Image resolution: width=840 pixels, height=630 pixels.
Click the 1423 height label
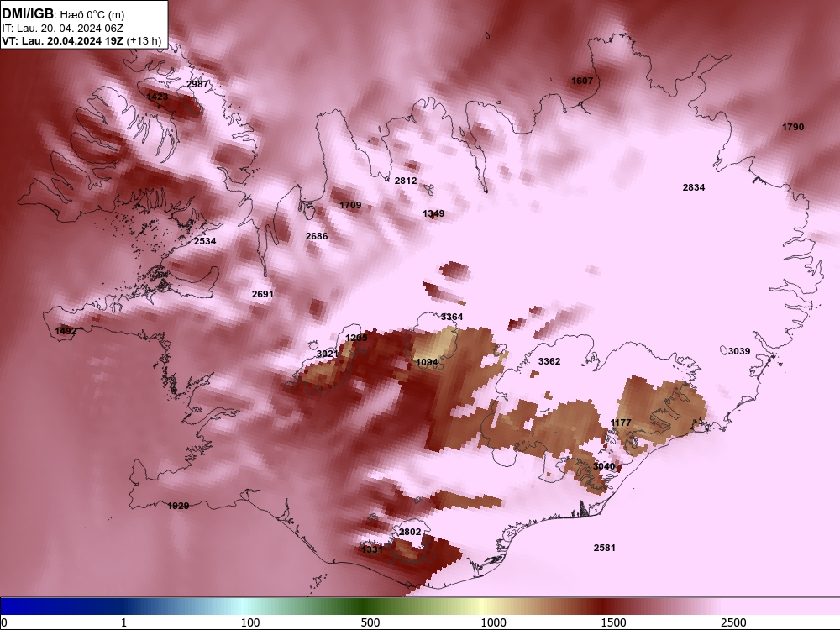[x=157, y=97]
